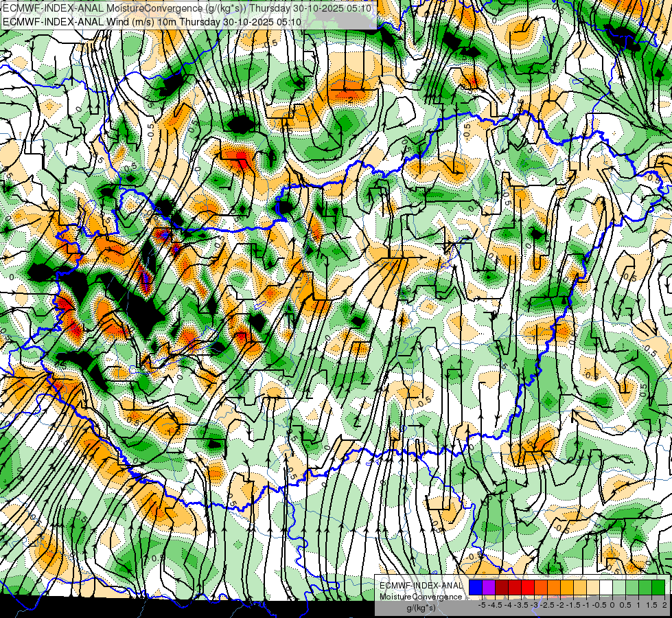Click the -4 tick value on legend scale
Image resolution: width=672 pixels, height=618 pixels.
pyautogui.click(x=508, y=605)
